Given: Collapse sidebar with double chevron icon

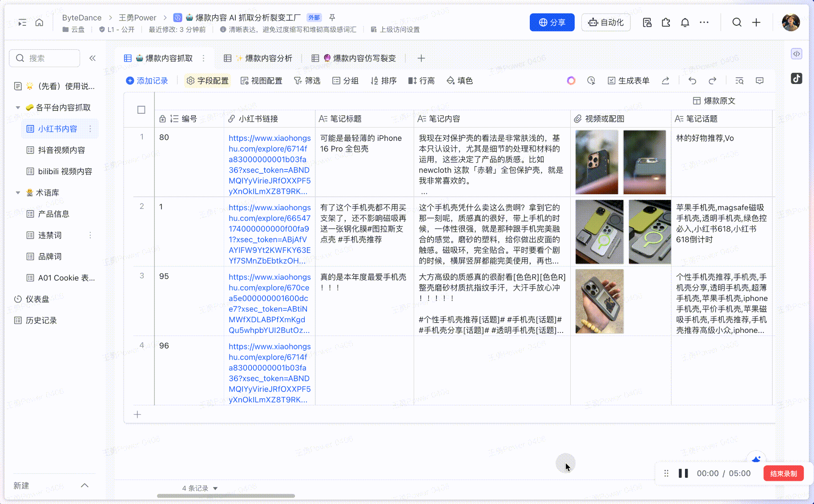Looking at the screenshot, I should pos(93,58).
